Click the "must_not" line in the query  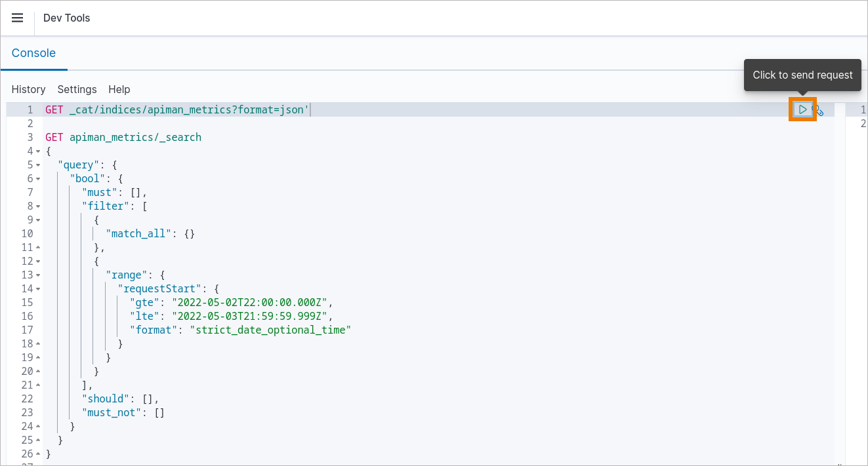pos(123,413)
